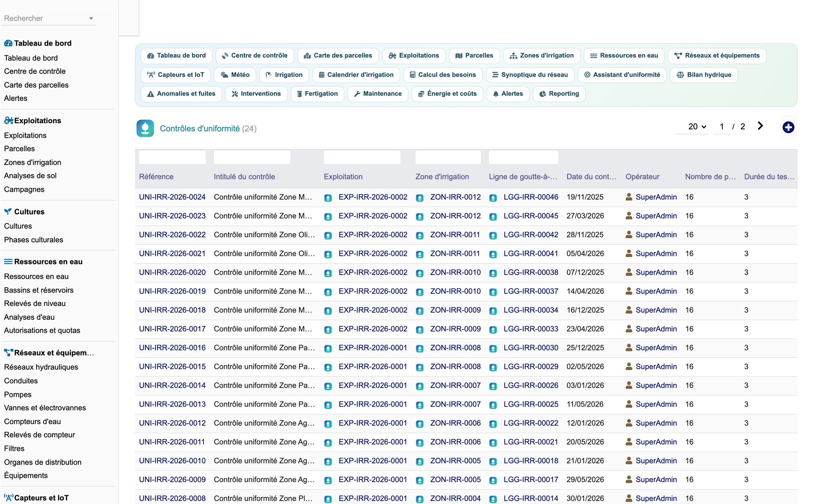Click the Exploitations sidebar section header
The height and width of the screenshot is (504, 815).
tap(33, 121)
